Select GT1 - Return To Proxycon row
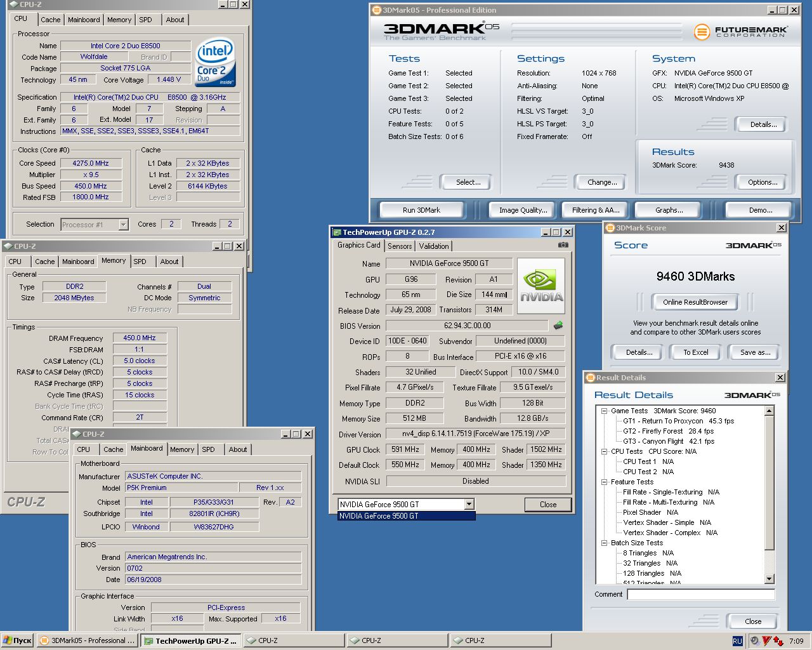 (x=678, y=421)
